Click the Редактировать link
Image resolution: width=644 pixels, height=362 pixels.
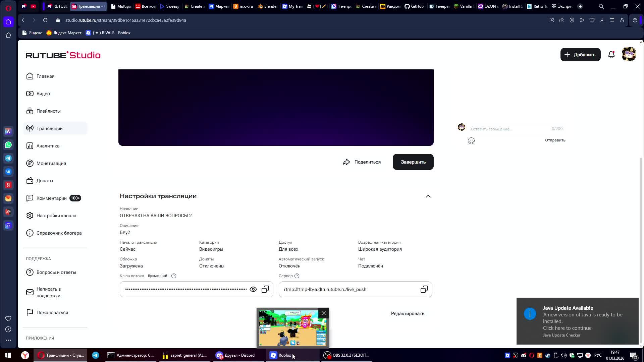(408, 313)
